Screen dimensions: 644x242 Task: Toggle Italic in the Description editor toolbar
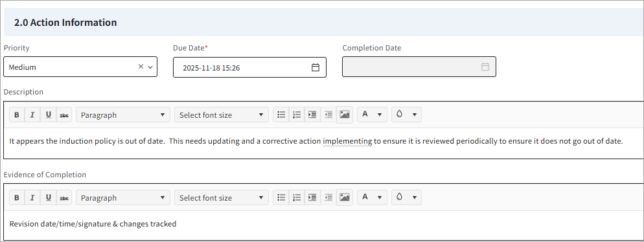[32, 115]
